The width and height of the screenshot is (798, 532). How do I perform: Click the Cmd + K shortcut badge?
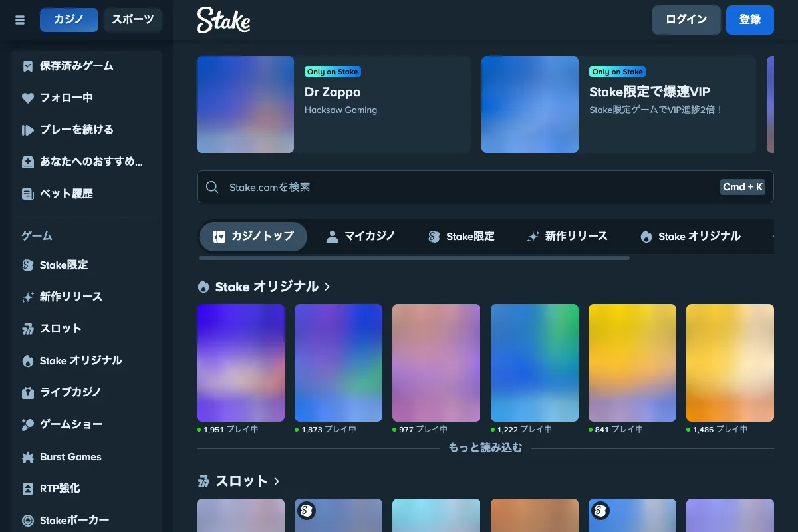point(743,187)
